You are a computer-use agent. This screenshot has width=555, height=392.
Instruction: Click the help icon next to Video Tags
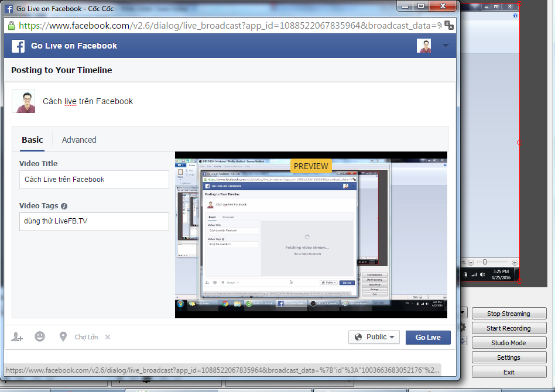pos(64,205)
